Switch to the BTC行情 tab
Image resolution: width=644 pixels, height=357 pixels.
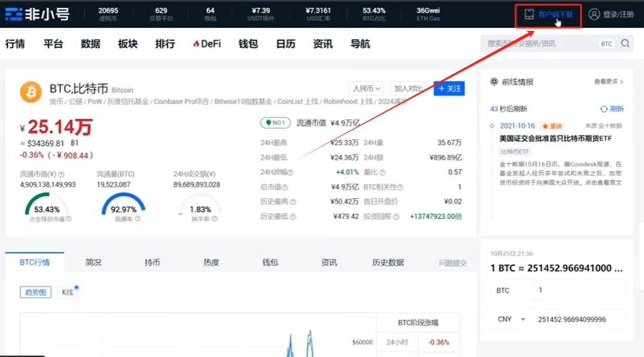tap(35, 262)
